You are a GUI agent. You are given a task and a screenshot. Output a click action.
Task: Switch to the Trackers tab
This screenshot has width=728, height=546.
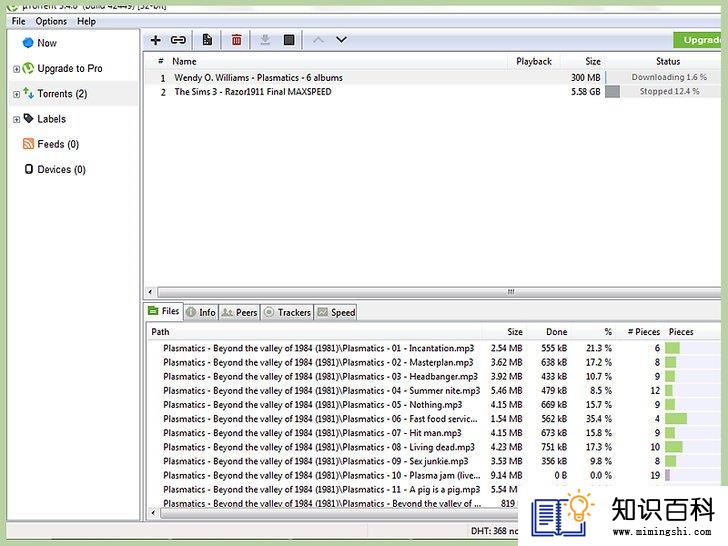pyautogui.click(x=287, y=312)
